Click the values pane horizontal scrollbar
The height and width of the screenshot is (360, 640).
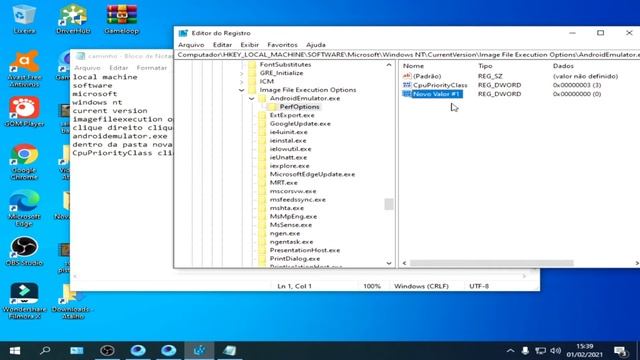click(x=491, y=263)
